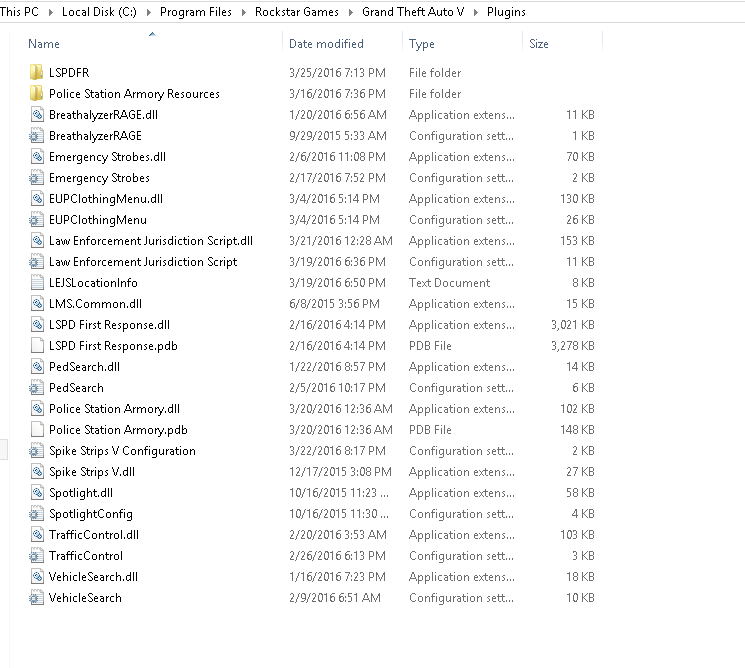
Task: Expand the arrow after Local Disk (C:)
Action: (x=149, y=12)
